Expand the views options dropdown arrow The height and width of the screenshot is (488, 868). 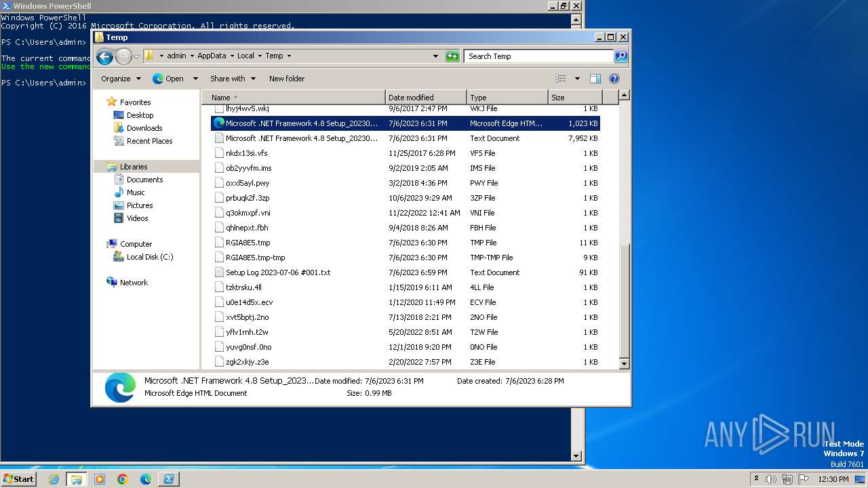pyautogui.click(x=577, y=79)
